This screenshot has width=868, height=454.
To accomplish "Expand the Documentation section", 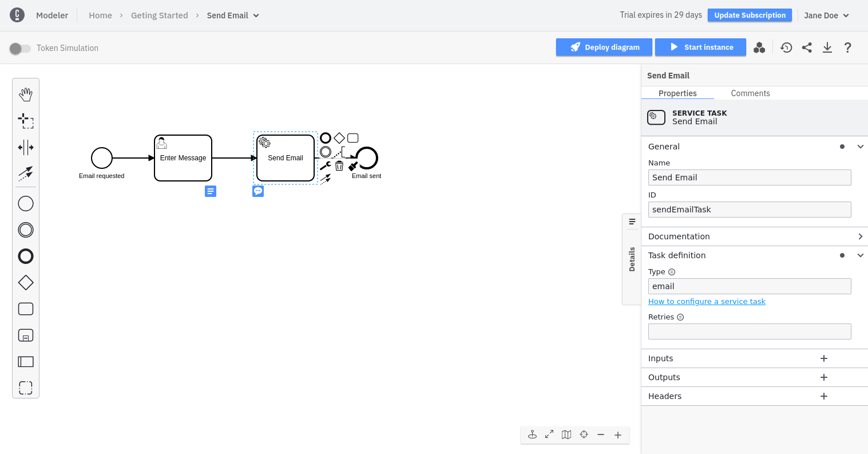I will click(x=860, y=236).
